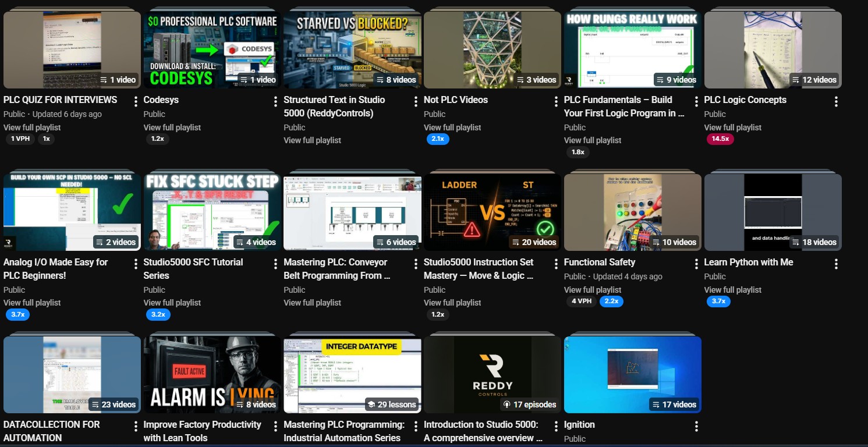Click the 4 VPH badge under Functional Safety
The width and height of the screenshot is (868, 447).
pos(582,301)
